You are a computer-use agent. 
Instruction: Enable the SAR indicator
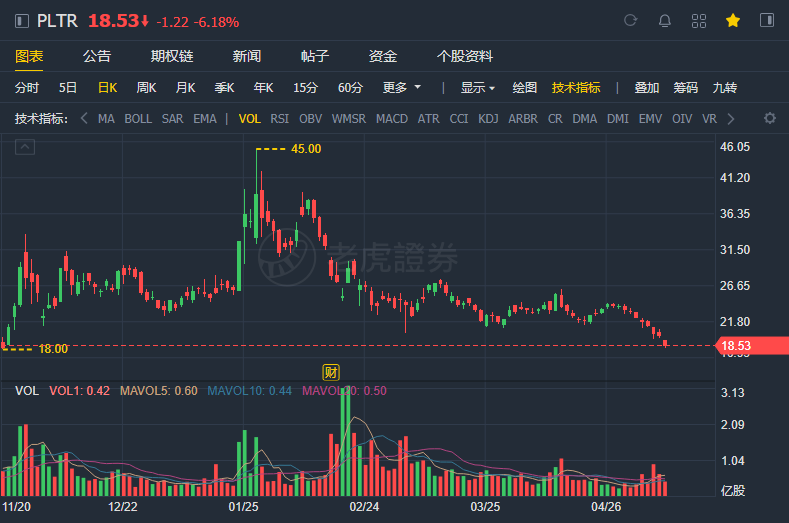[172, 119]
